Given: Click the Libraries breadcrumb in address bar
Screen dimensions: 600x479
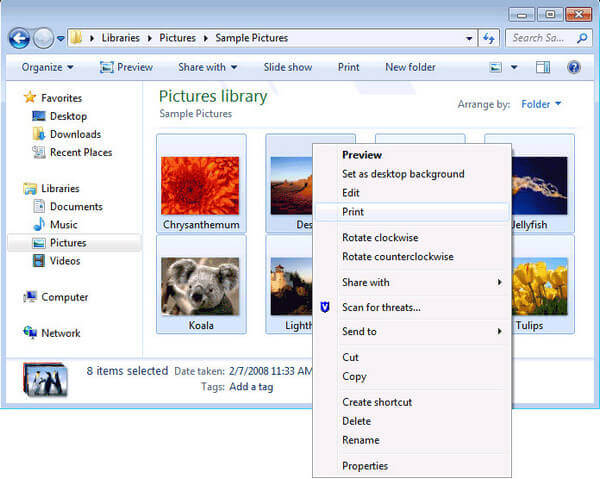Looking at the screenshot, I should click(x=120, y=38).
